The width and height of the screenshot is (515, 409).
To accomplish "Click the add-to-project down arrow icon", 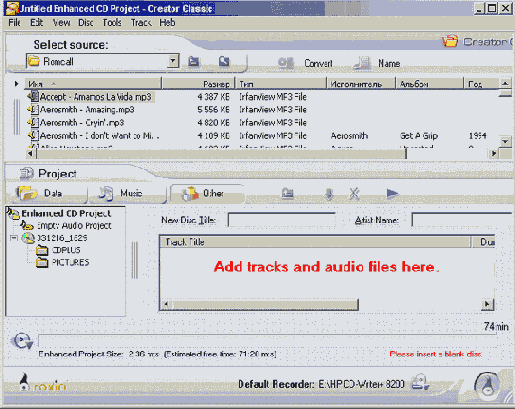I will tap(329, 194).
